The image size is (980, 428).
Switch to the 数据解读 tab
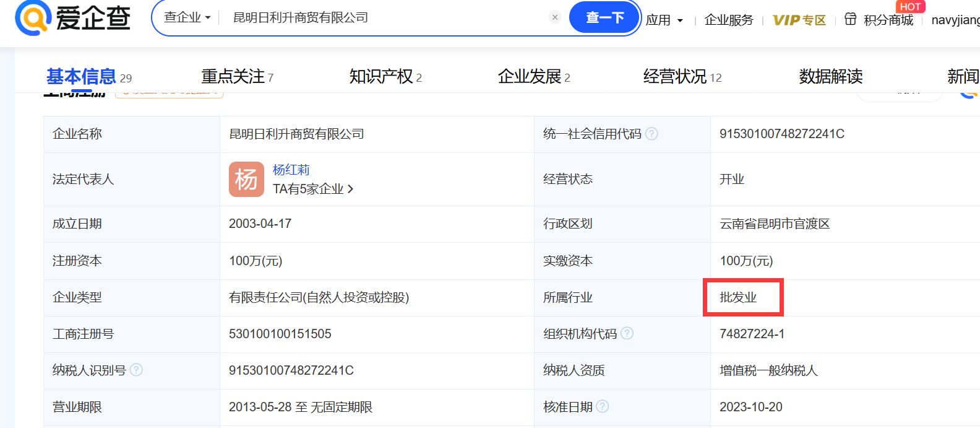click(831, 77)
